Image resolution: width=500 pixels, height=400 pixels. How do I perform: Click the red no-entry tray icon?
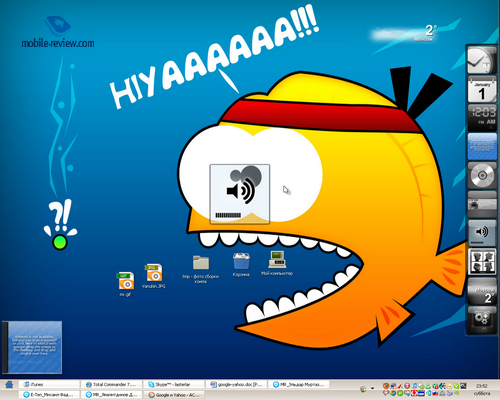(407, 386)
